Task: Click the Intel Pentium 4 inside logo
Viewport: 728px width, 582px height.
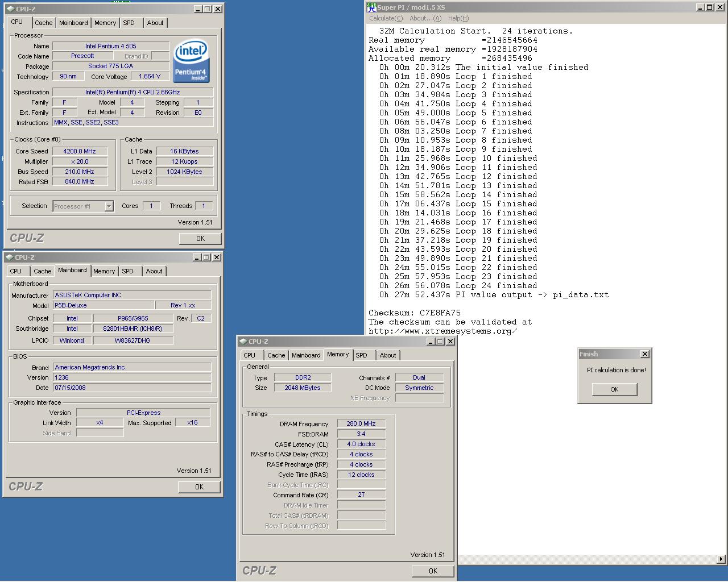Action: pos(191,60)
